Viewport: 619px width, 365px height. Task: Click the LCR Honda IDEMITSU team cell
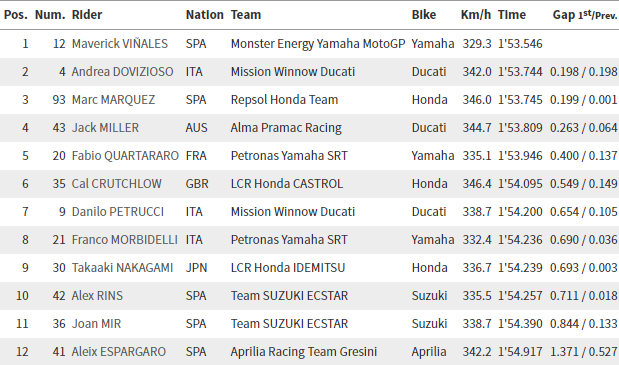(288, 268)
